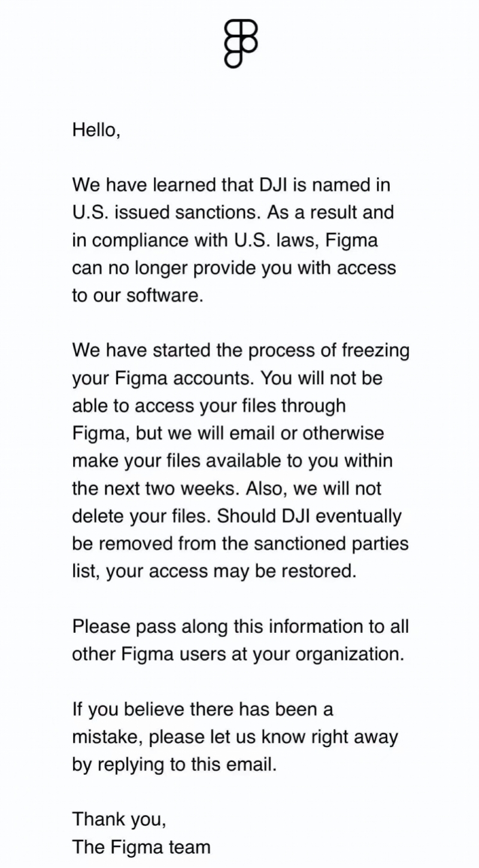The height and width of the screenshot is (868, 479).
Task: Click the line "able to access your files through"
Action: 209,406
